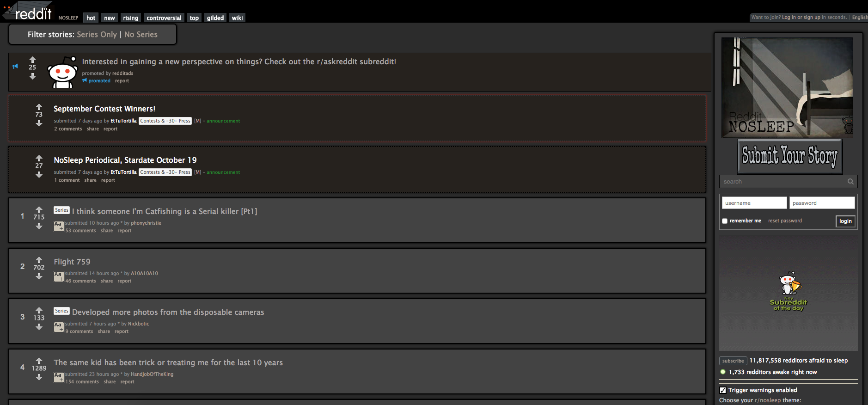Switch to the gilded tab

[215, 18]
